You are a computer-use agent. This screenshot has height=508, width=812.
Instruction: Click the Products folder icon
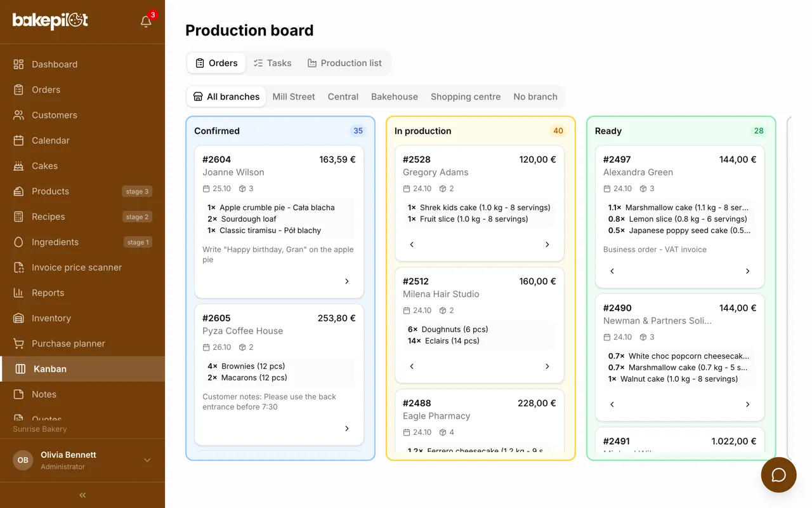19,191
